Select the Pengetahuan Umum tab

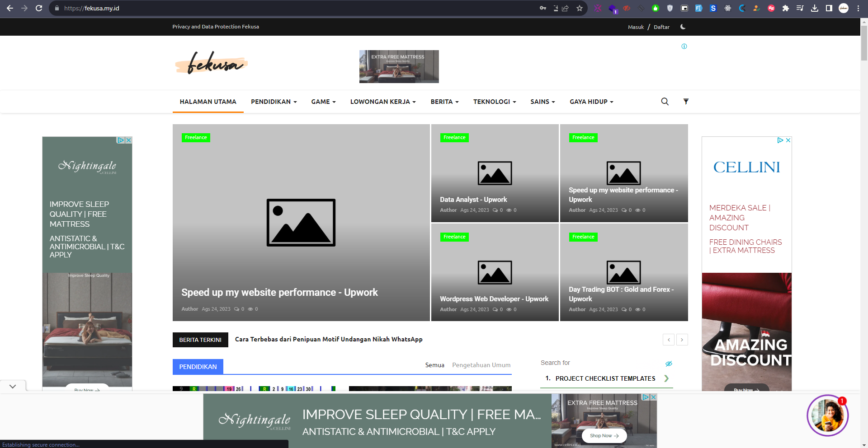(x=481, y=365)
